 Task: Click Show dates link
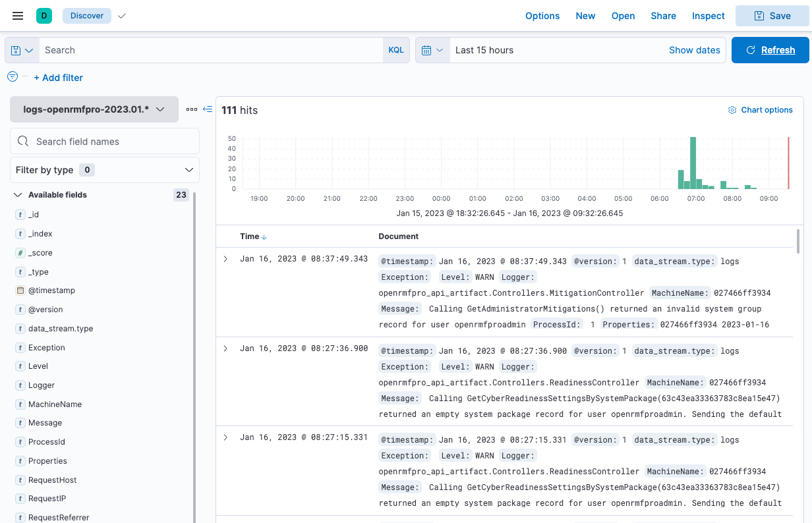(x=695, y=50)
